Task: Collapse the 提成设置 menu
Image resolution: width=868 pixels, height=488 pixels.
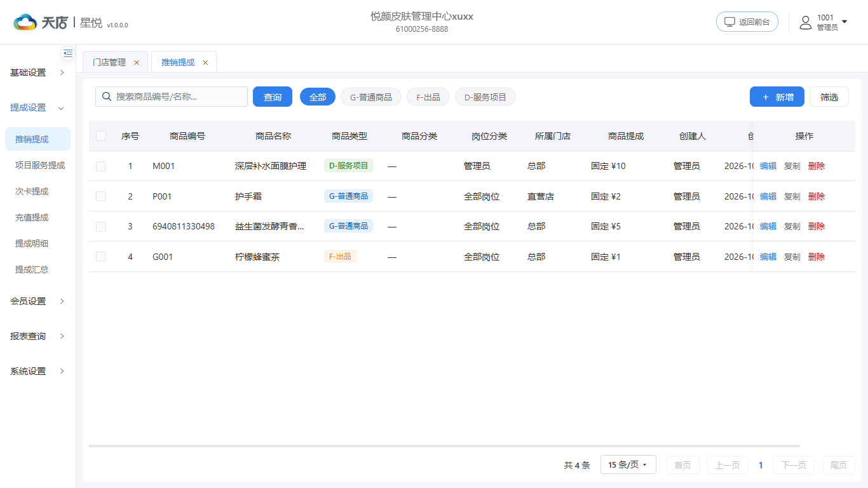Action: pyautogui.click(x=37, y=107)
